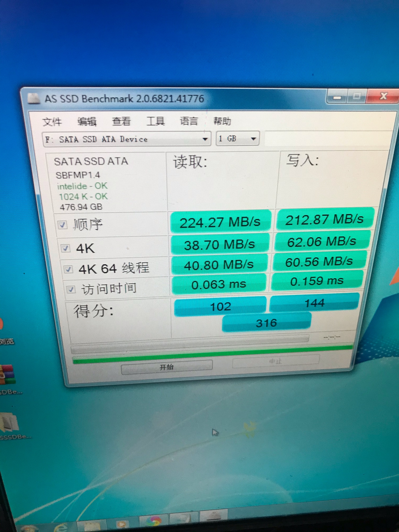Click the green overall progress bar
Image resolution: width=399 pixels, height=532 pixels.
tap(213, 354)
